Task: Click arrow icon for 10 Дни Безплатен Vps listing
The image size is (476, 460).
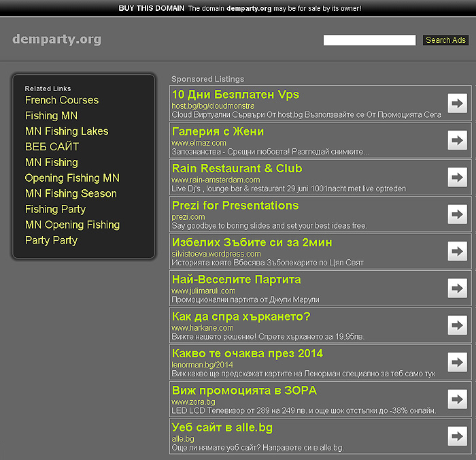Action: pyautogui.click(x=457, y=103)
